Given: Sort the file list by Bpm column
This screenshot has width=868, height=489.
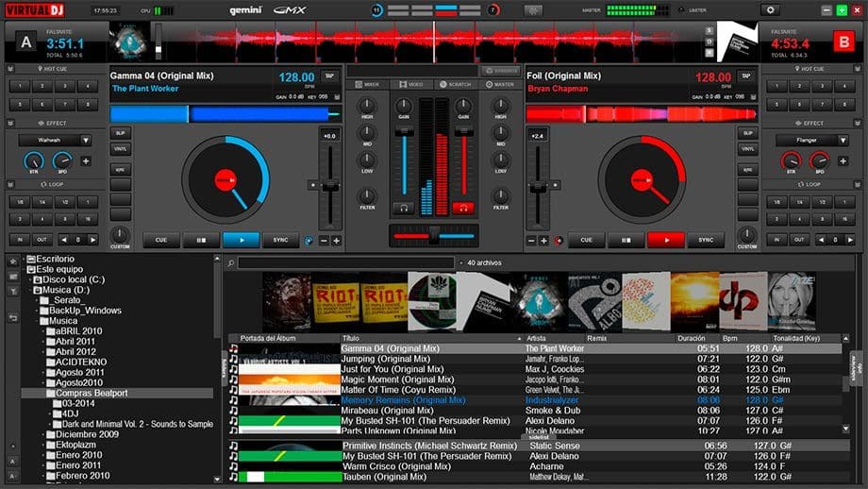Looking at the screenshot, I should [x=729, y=338].
